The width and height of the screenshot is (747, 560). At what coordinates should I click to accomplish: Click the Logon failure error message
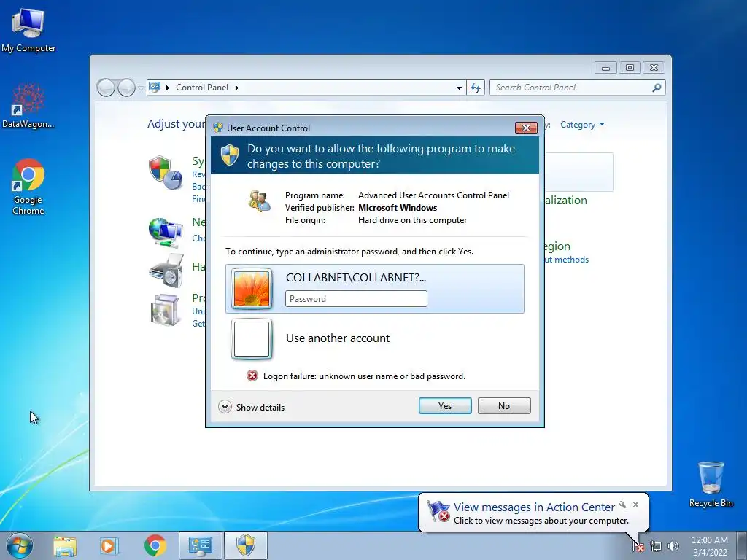click(364, 376)
